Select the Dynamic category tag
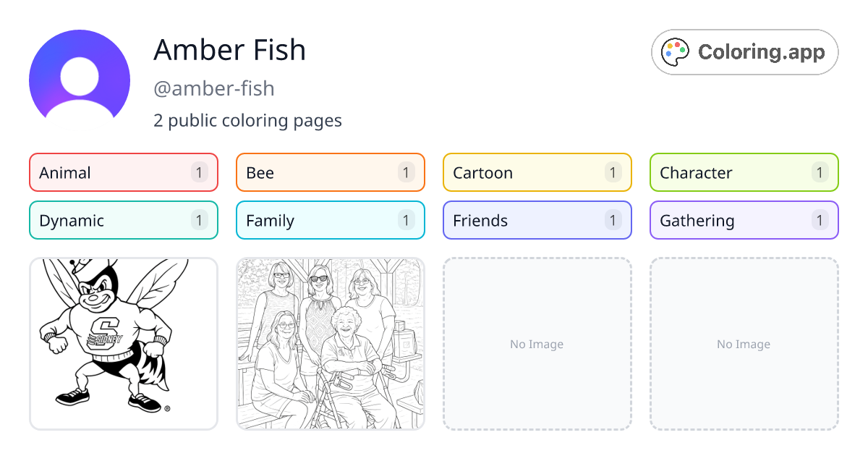 coord(123,220)
